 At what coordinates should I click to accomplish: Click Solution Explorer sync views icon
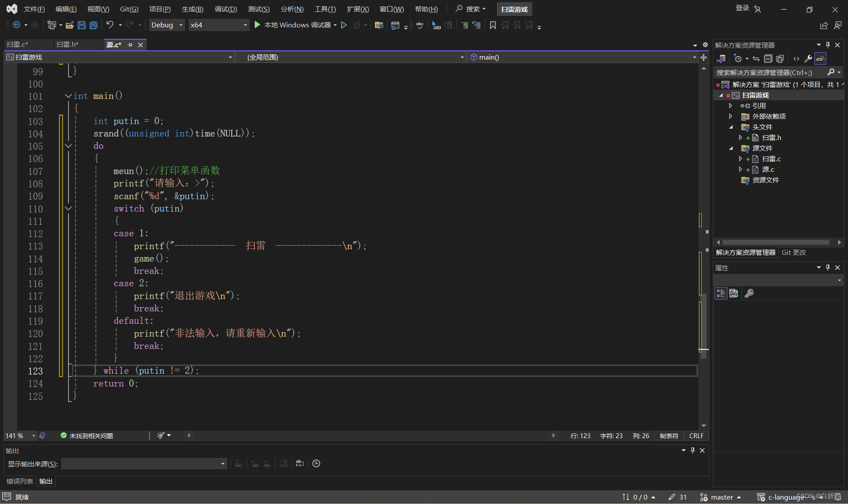(756, 59)
